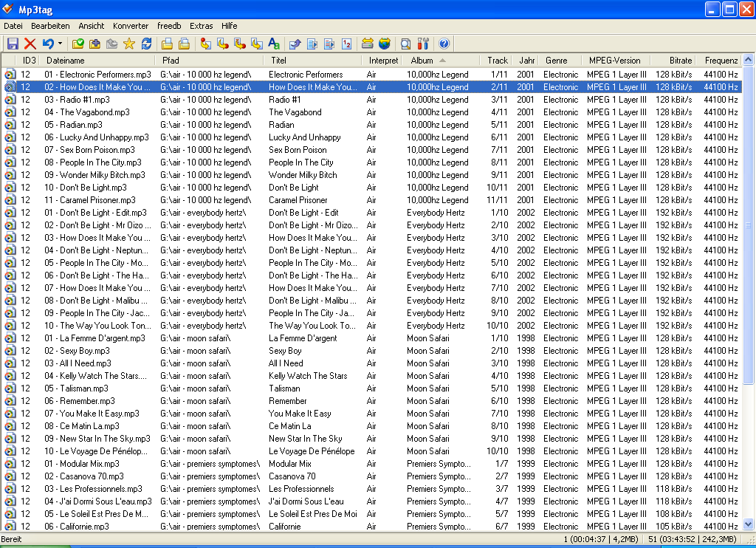Click the red X remove tag icon
The width and height of the screenshot is (756, 548).
point(30,44)
